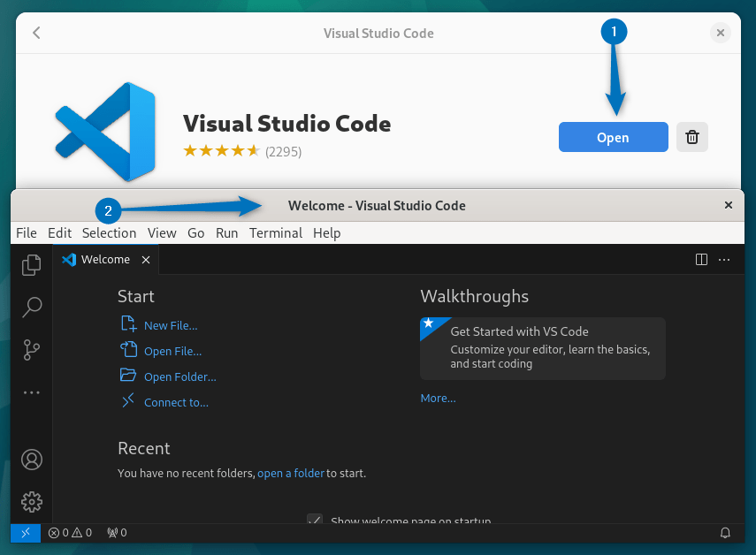Open the Manage settings gear icon

(x=31, y=501)
